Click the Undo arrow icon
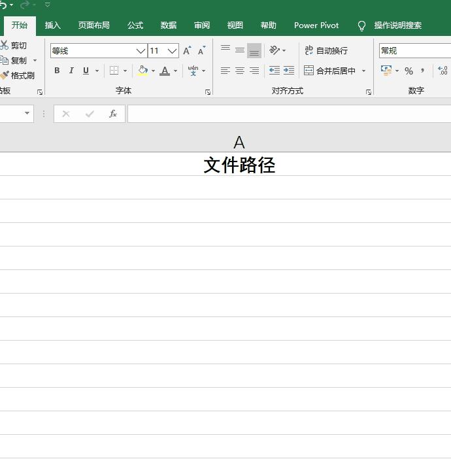This screenshot has height=476, width=451. (3, 5)
